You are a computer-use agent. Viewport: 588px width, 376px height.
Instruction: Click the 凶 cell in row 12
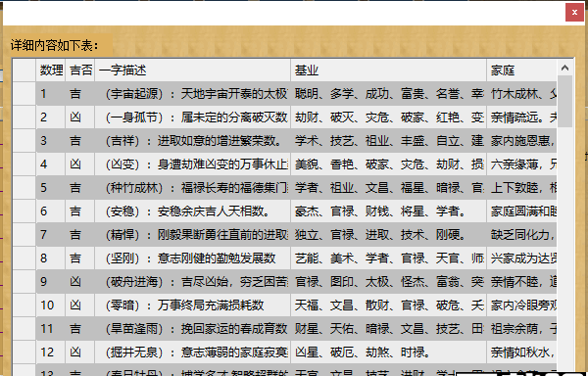(x=80, y=352)
